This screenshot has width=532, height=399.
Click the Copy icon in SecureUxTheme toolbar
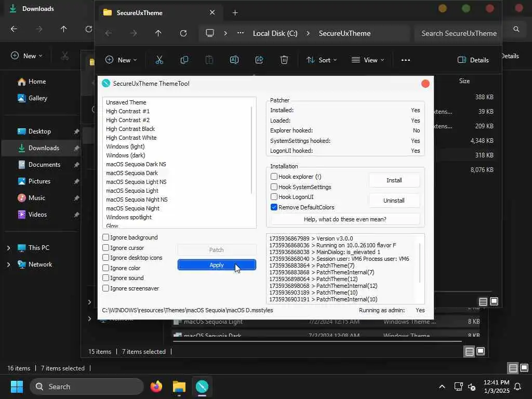(x=184, y=60)
